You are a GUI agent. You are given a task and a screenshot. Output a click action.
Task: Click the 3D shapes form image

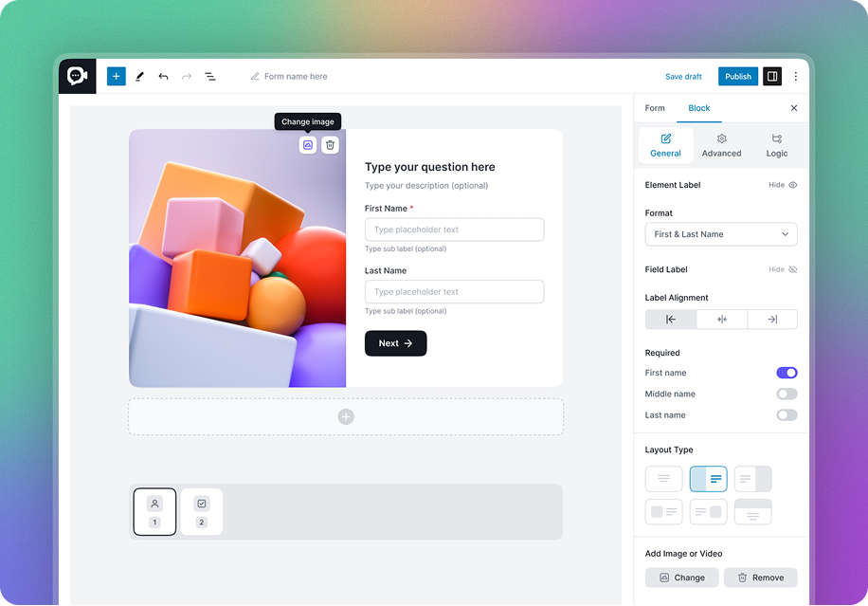[238, 259]
